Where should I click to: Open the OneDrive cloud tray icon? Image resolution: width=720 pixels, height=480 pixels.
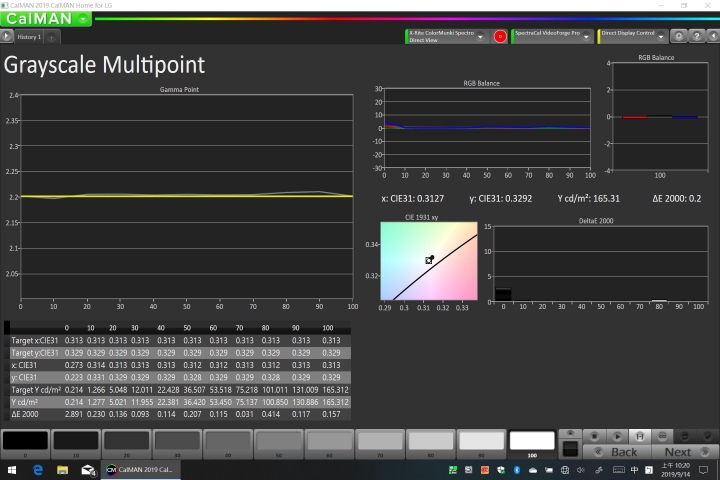(x=533, y=470)
